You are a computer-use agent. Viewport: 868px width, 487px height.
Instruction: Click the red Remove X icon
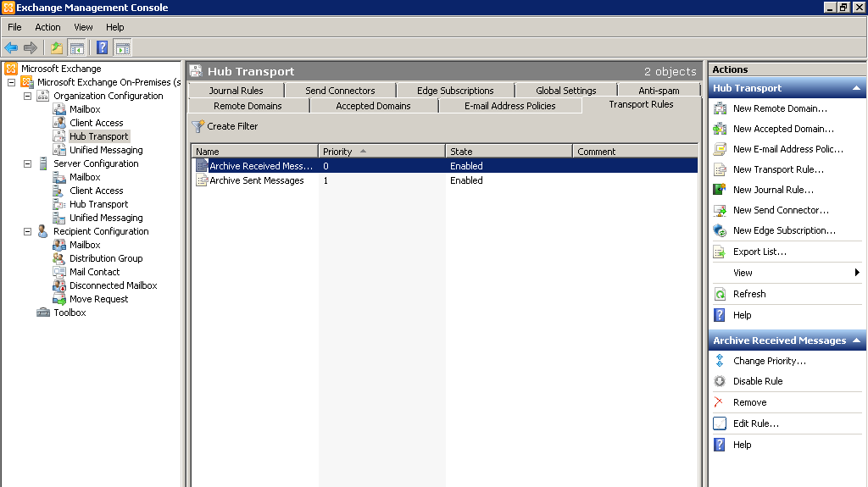pyautogui.click(x=719, y=401)
